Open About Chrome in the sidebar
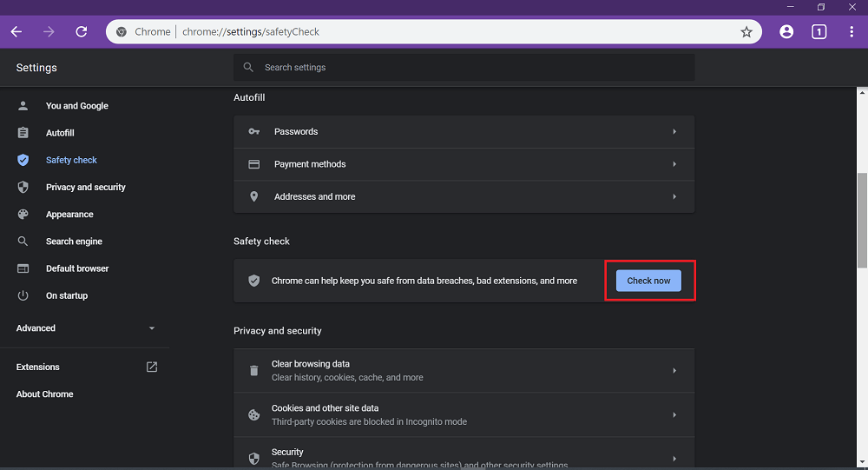The height and width of the screenshot is (470, 868). pos(45,394)
